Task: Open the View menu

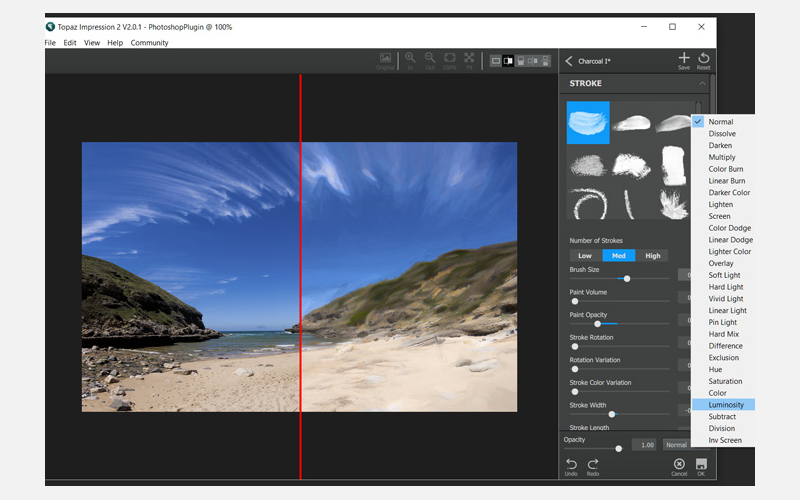Action: point(92,43)
